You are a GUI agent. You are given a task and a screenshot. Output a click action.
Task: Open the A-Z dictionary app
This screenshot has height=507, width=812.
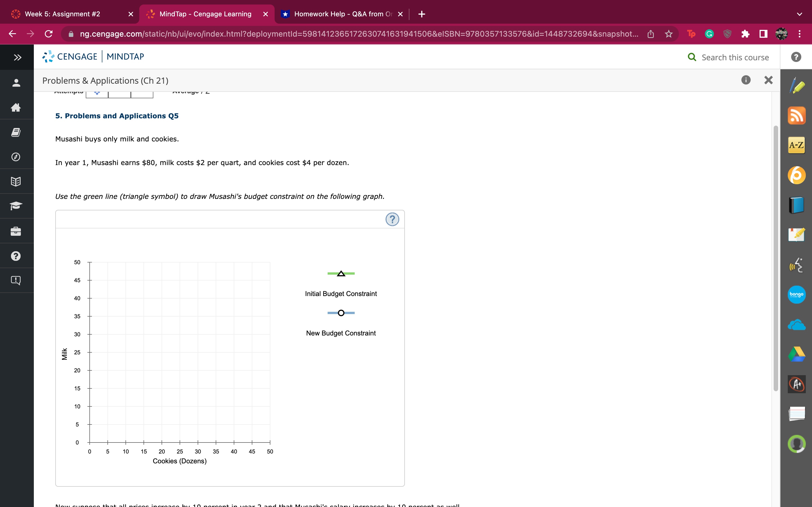tap(797, 145)
